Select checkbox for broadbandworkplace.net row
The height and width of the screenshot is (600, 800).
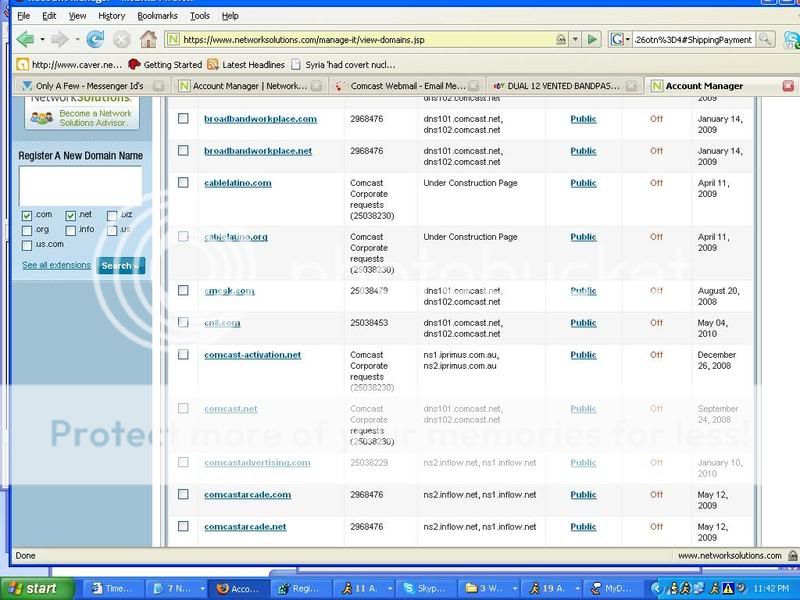tap(183, 151)
